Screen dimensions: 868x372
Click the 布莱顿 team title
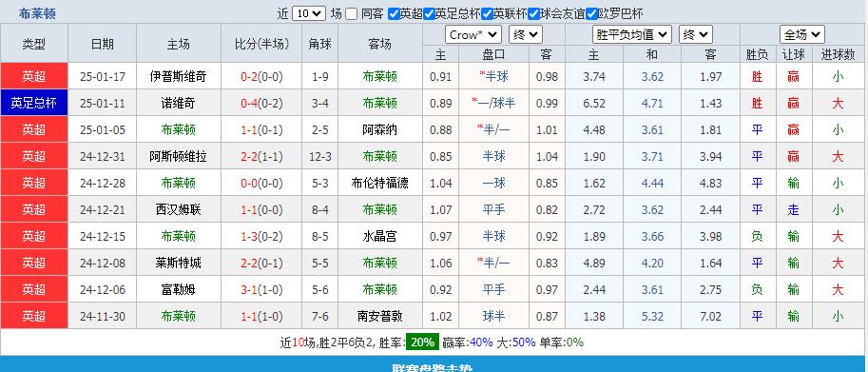point(37,14)
